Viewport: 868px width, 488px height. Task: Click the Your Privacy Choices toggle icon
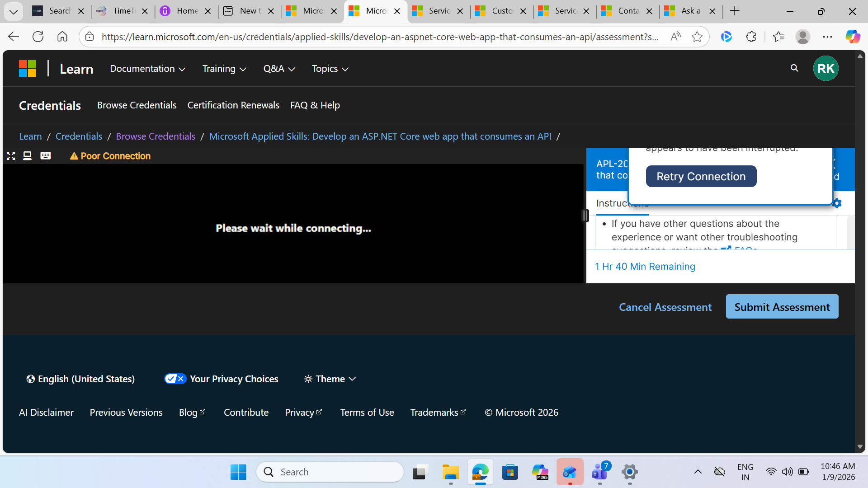coord(175,379)
